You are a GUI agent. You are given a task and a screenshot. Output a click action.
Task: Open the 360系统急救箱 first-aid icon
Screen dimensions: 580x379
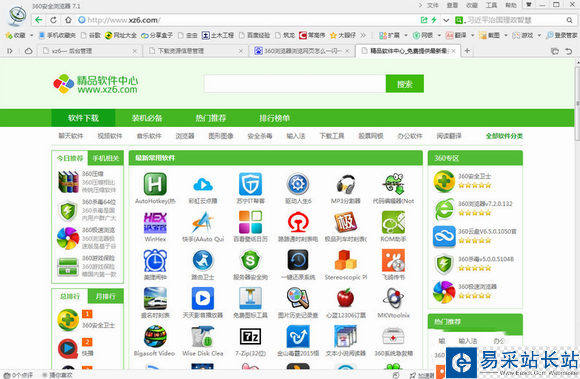click(393, 336)
